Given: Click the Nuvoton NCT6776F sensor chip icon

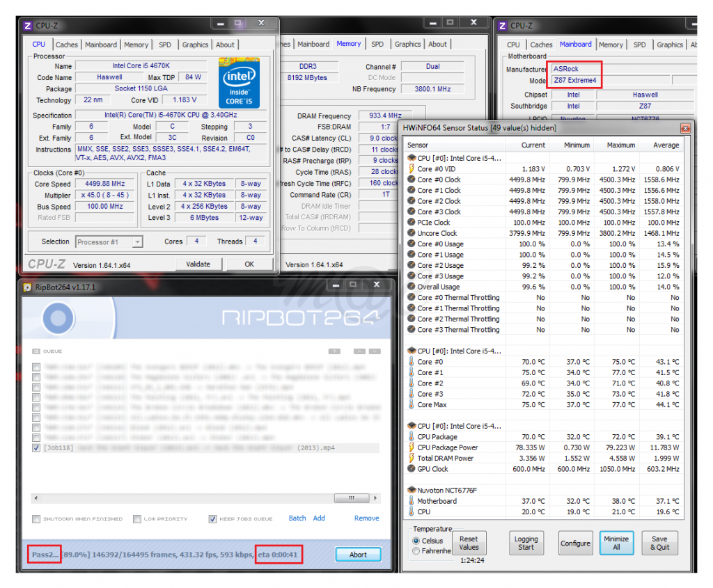Looking at the screenshot, I should click(412, 491).
